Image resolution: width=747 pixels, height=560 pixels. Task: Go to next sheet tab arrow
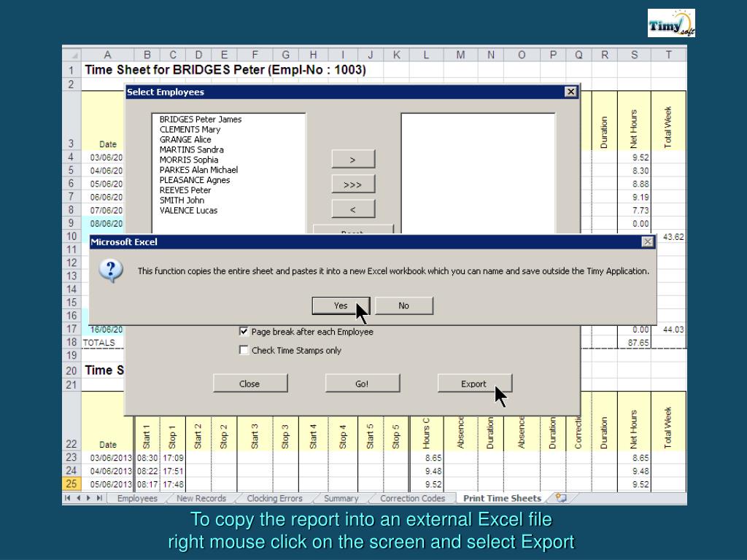[88, 498]
